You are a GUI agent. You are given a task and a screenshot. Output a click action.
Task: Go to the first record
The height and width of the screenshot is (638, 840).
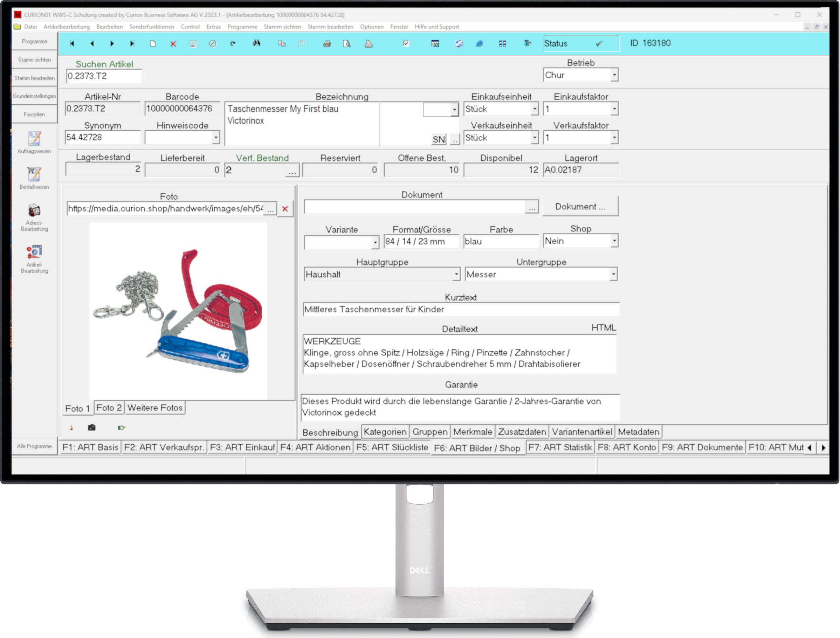coord(72,44)
